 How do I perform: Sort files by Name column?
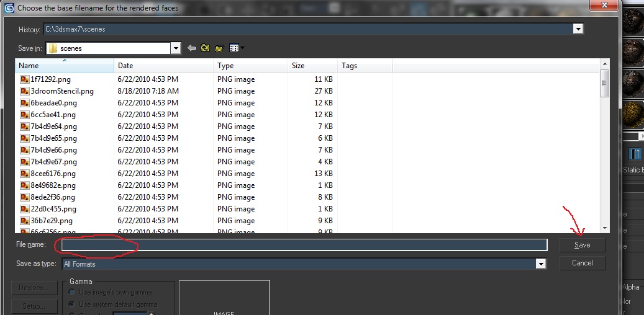coord(65,66)
